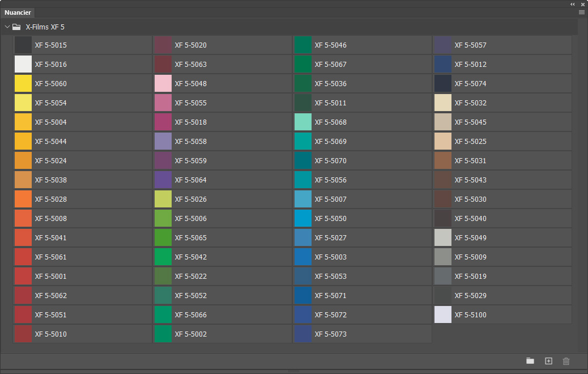The image size is (588, 374).
Task: Select the red XF 5-5061 swatch
Action: pos(23,257)
